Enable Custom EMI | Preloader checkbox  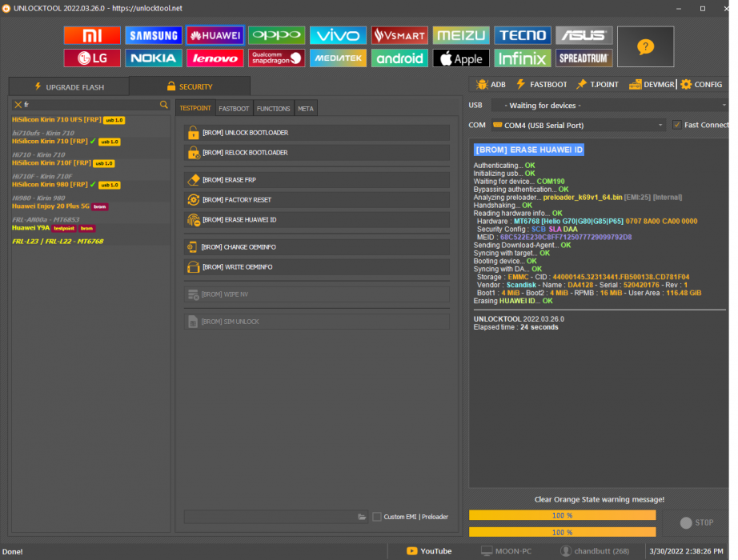[376, 517]
